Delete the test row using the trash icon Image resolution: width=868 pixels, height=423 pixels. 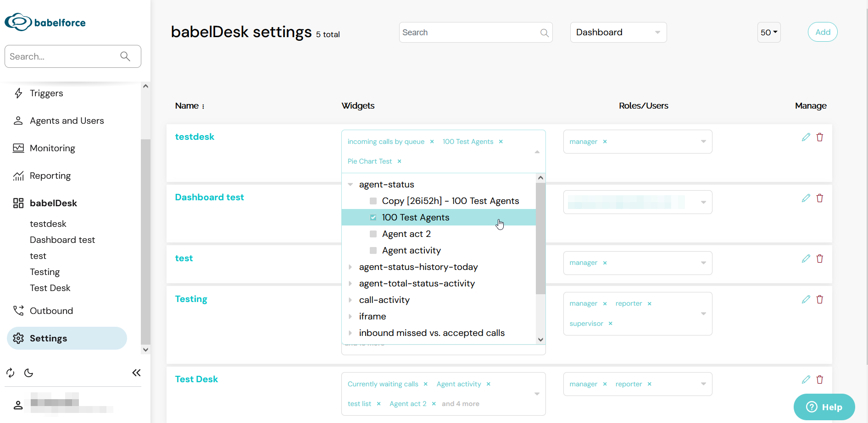[x=820, y=258]
